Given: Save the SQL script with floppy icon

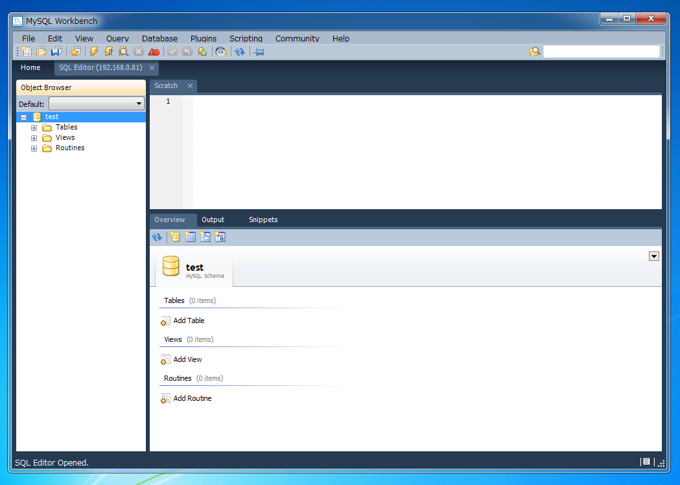Looking at the screenshot, I should (x=56, y=52).
